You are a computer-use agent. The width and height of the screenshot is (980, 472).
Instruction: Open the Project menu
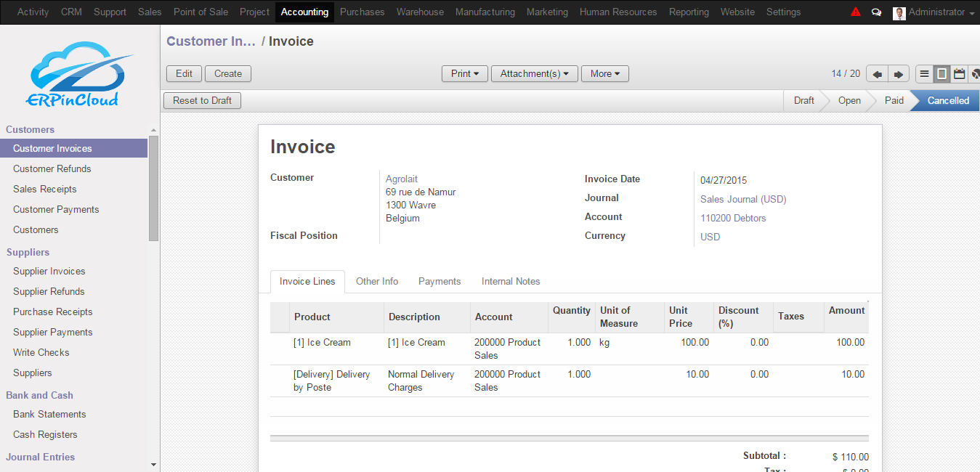coord(254,12)
